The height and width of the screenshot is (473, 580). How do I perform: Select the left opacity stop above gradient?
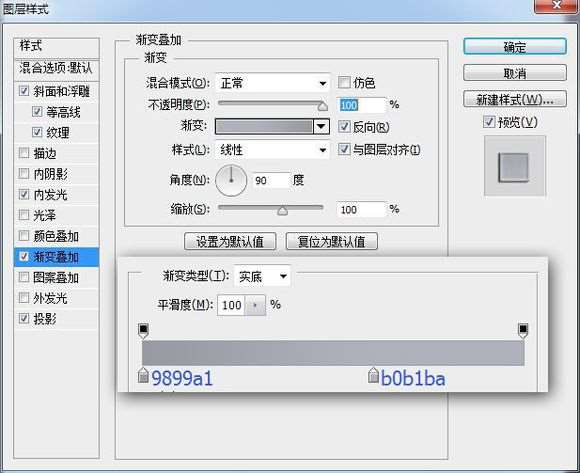[x=144, y=331]
